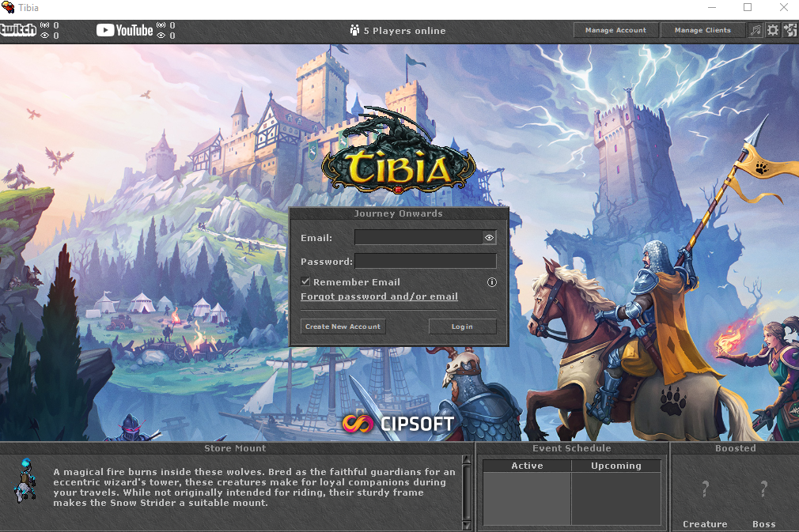Click the 'Boss' label under Boosted
Viewport: 799px width, 532px height.
764,524
